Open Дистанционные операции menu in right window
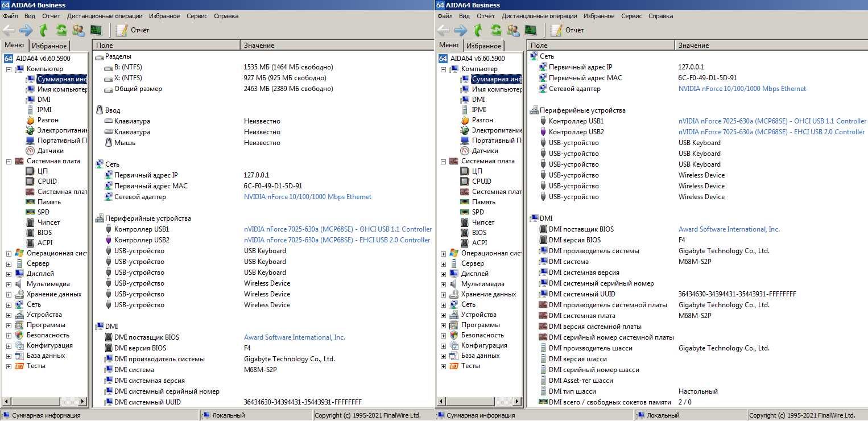Screen dimensions: 868x421 [x=539, y=16]
